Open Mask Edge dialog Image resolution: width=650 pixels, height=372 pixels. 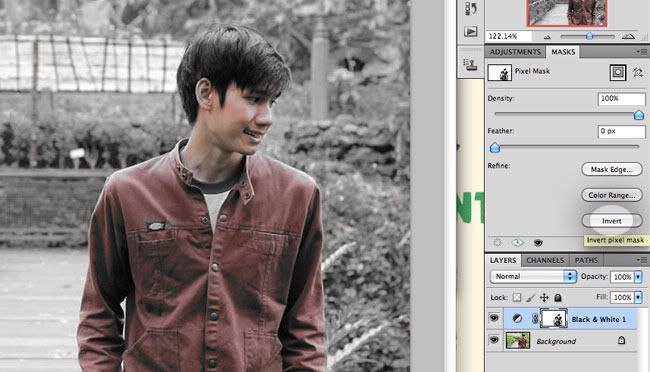pos(612,169)
